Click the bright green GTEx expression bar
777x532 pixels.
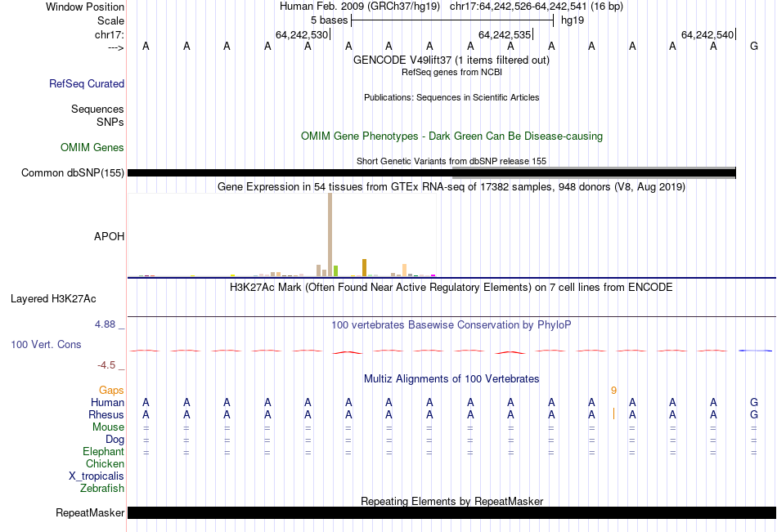pos(335,271)
